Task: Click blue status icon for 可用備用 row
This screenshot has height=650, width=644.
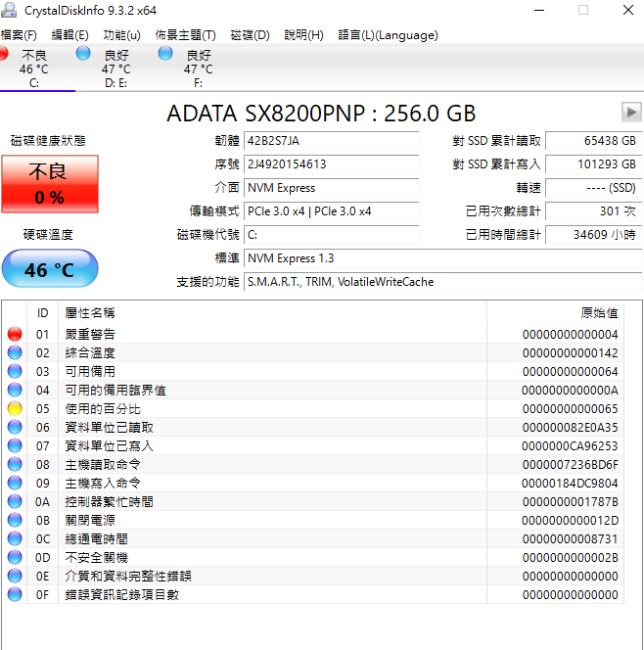Action: [x=15, y=372]
